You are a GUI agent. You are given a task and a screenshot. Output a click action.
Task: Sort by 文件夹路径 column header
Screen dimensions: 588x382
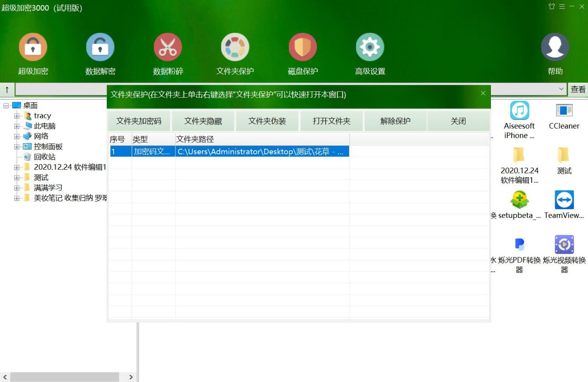click(262, 139)
